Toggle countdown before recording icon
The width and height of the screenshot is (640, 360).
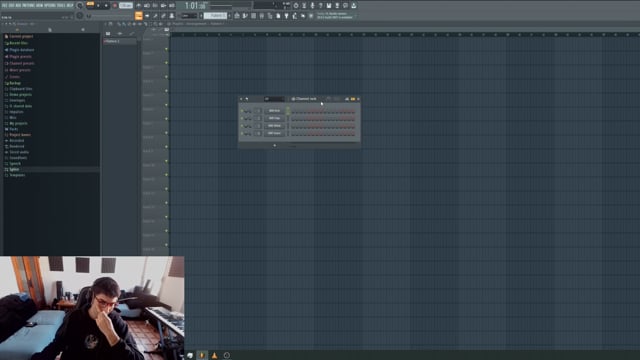pyautogui.click(x=155, y=6)
